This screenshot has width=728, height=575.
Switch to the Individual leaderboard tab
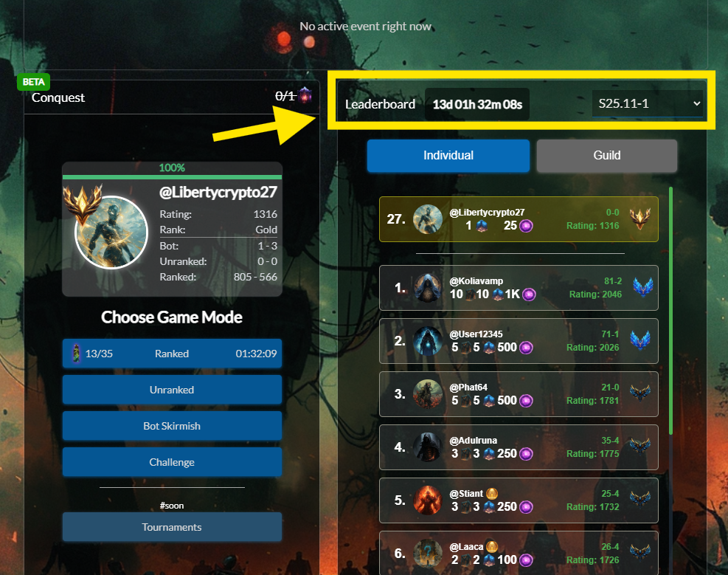click(x=448, y=156)
